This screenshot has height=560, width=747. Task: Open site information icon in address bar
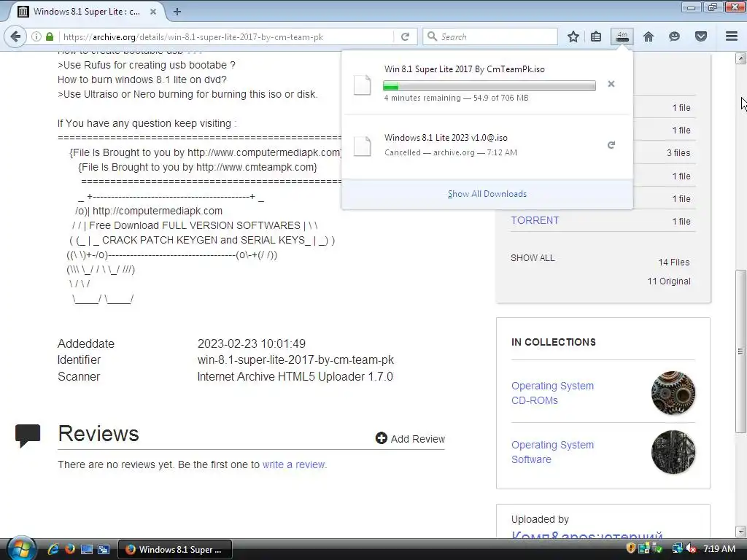tap(36, 36)
